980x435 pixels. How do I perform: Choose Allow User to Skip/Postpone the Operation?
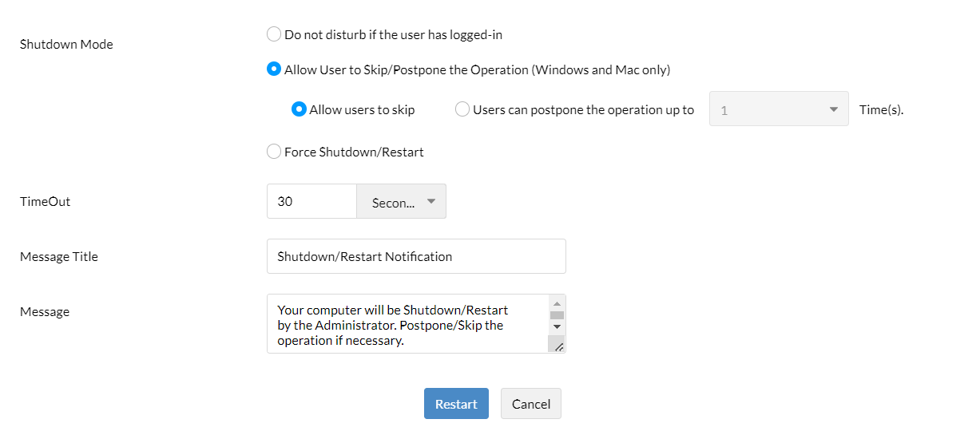pyautogui.click(x=274, y=69)
